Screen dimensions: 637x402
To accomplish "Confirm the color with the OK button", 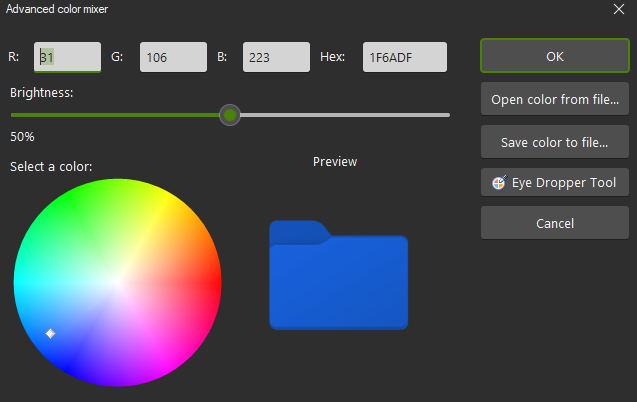I will click(555, 56).
